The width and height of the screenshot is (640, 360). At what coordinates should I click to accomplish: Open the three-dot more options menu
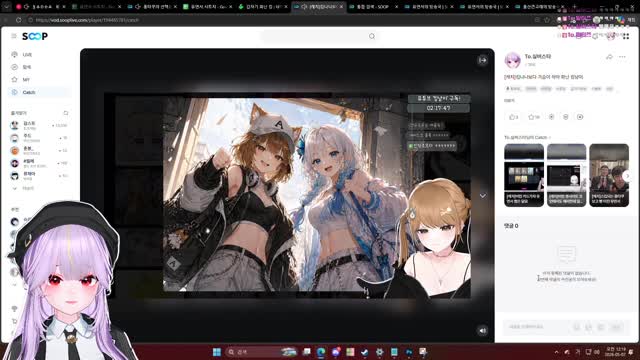coord(622,57)
